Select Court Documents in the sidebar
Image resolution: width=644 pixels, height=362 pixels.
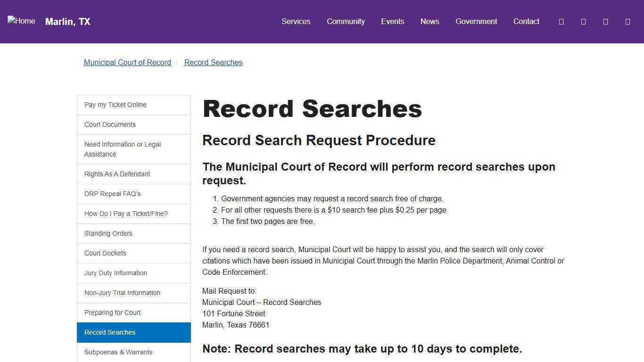[110, 124]
